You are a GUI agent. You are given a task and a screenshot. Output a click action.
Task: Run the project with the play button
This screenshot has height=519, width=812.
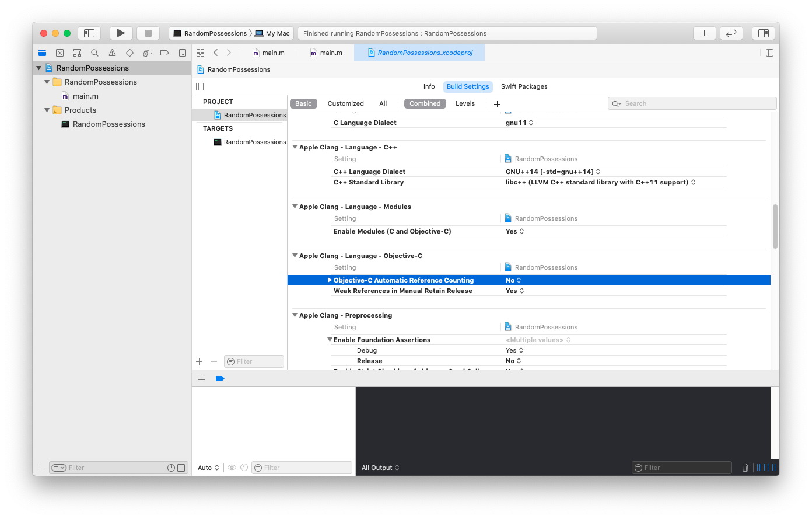click(x=121, y=33)
